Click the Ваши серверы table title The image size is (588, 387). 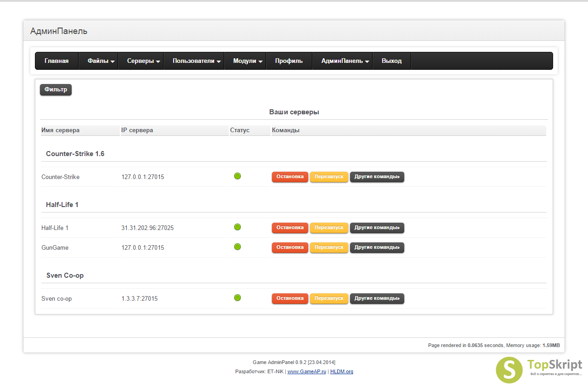point(294,112)
